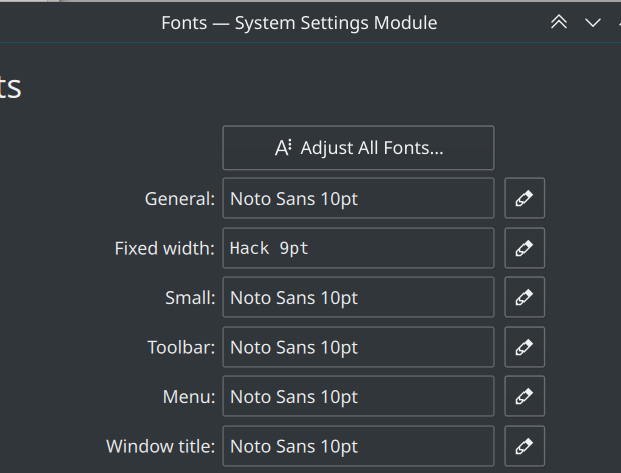Click the Fixed width field Hack 9pt

point(358,248)
